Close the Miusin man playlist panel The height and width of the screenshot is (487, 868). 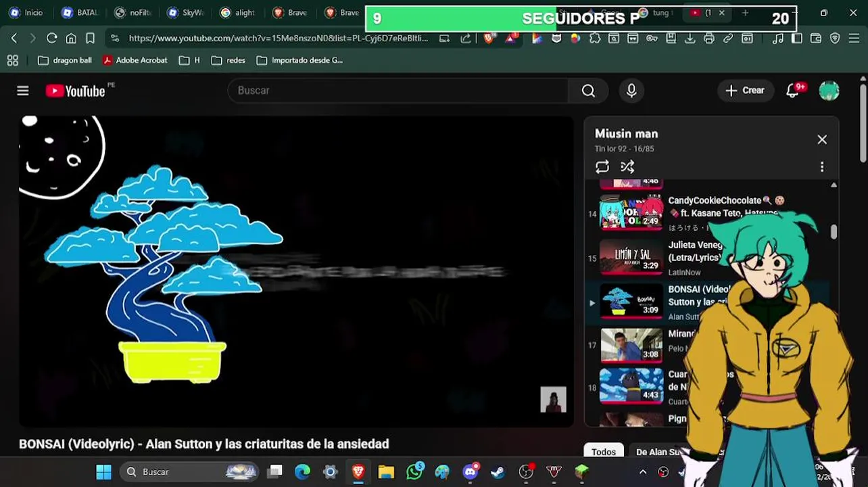pyautogui.click(x=822, y=139)
